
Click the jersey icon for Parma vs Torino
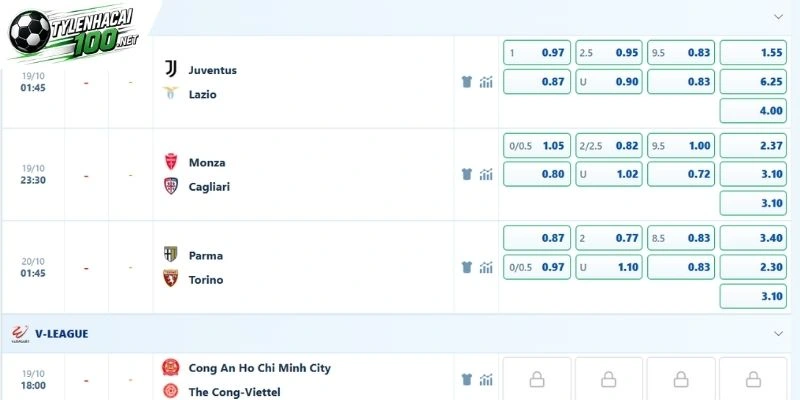[x=466, y=267]
